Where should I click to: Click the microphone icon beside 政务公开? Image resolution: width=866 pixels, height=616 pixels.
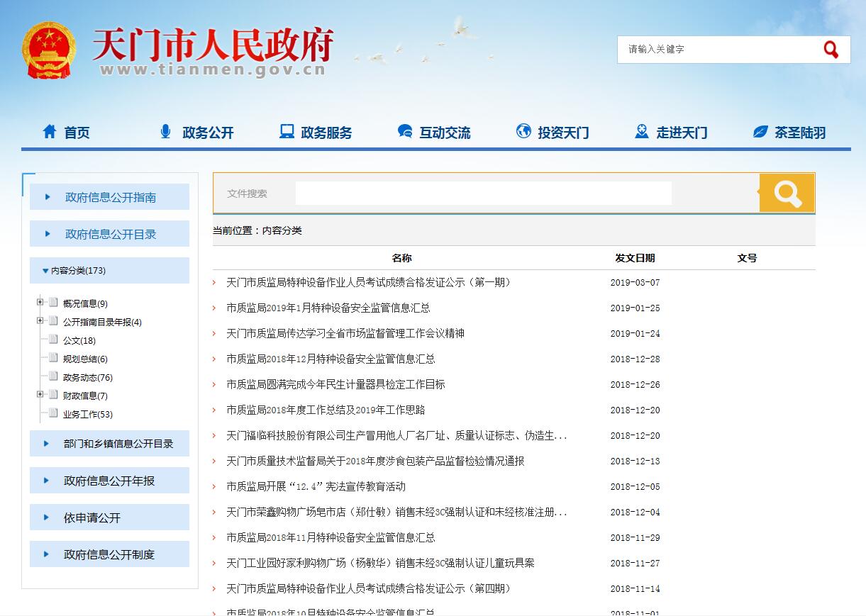166,132
